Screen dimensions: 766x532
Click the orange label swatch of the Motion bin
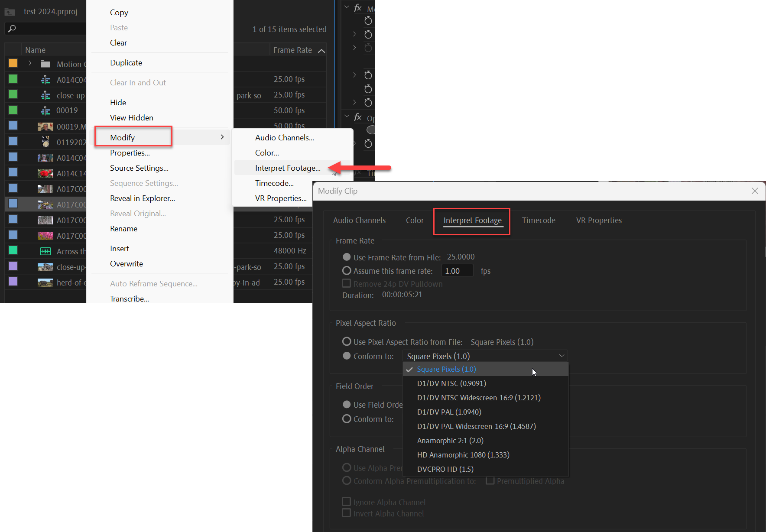point(13,63)
